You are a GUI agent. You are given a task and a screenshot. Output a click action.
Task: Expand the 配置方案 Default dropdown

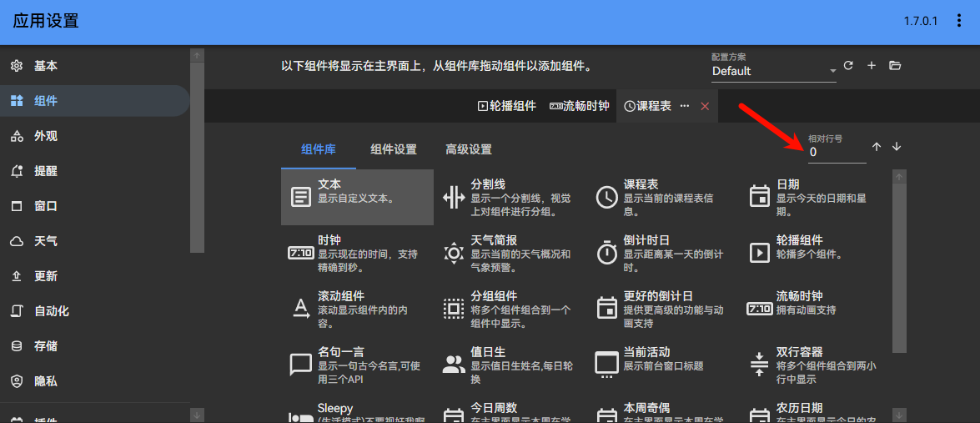[773, 71]
